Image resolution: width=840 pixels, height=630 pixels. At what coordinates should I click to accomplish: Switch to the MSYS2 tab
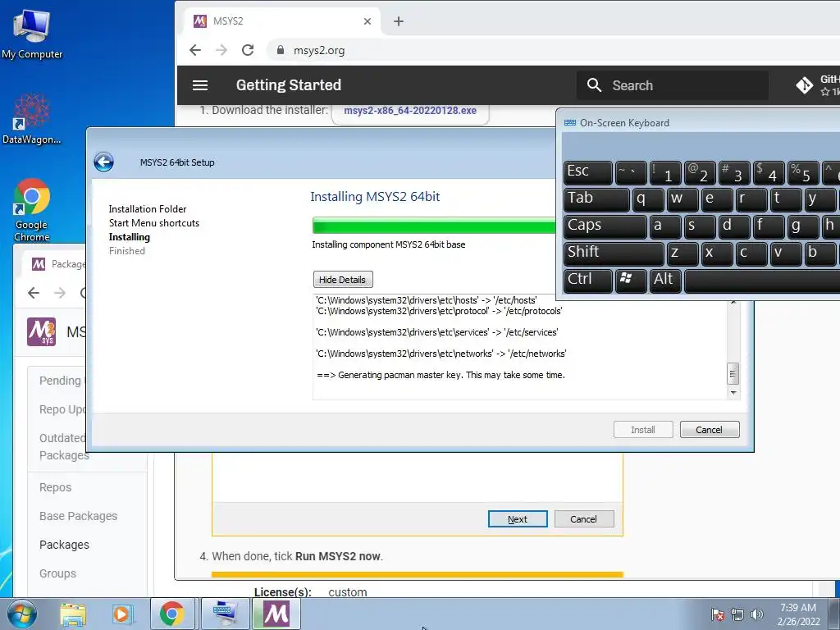point(284,21)
